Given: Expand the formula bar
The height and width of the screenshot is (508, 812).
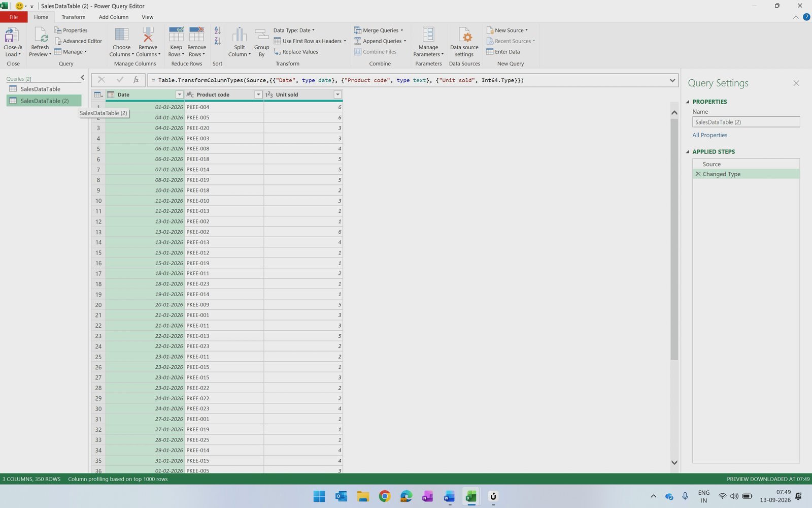Looking at the screenshot, I should pyautogui.click(x=672, y=80).
